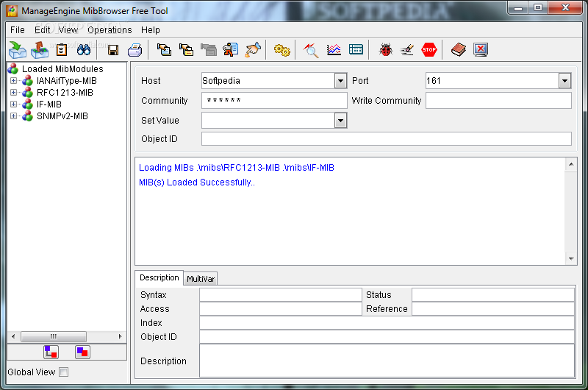Expand the SNMPv2-MIB tree node
588x390 pixels.
pos(13,116)
